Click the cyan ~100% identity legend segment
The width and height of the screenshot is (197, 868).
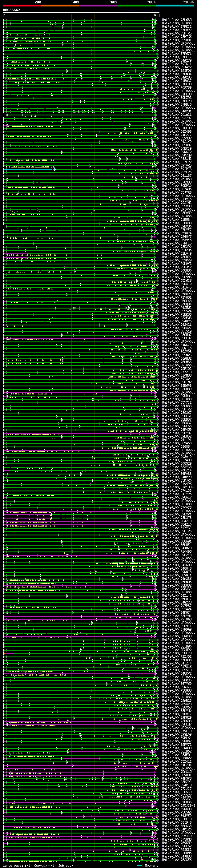click(x=175, y=6)
